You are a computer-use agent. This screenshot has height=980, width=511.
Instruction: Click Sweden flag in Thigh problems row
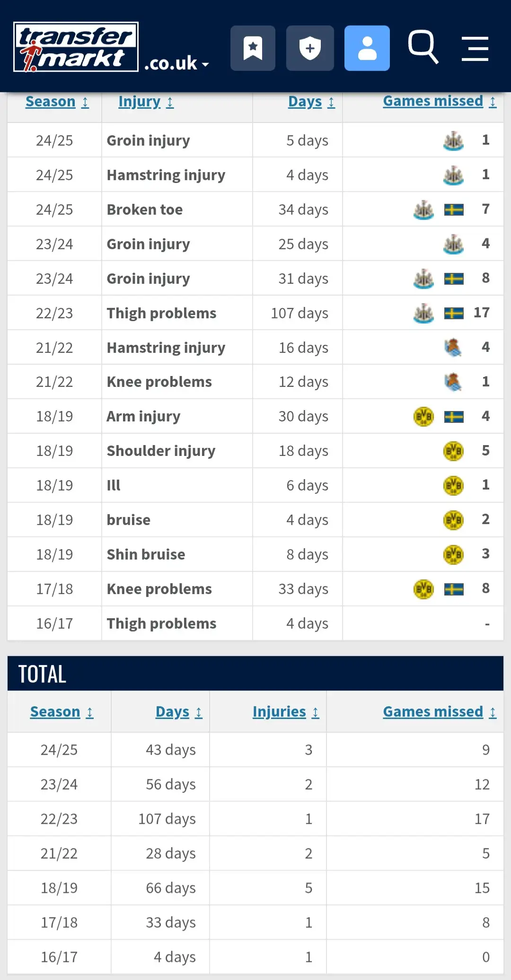click(x=454, y=313)
